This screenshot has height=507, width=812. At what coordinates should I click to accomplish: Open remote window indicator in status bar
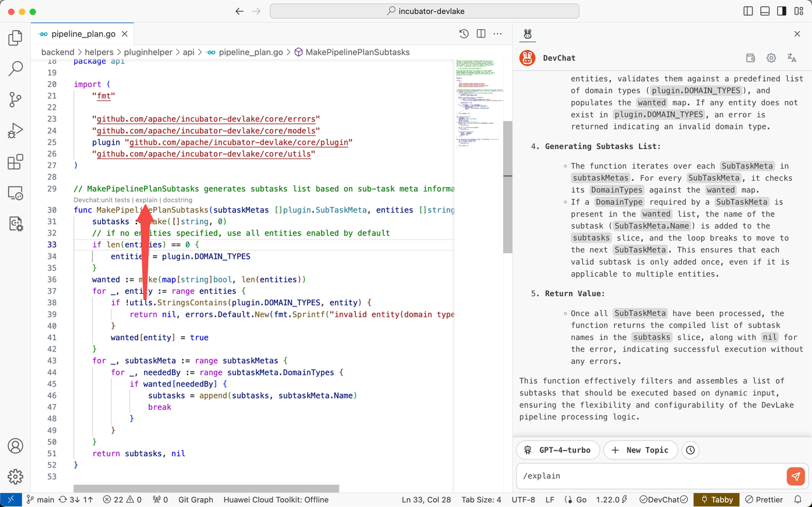pos(11,499)
